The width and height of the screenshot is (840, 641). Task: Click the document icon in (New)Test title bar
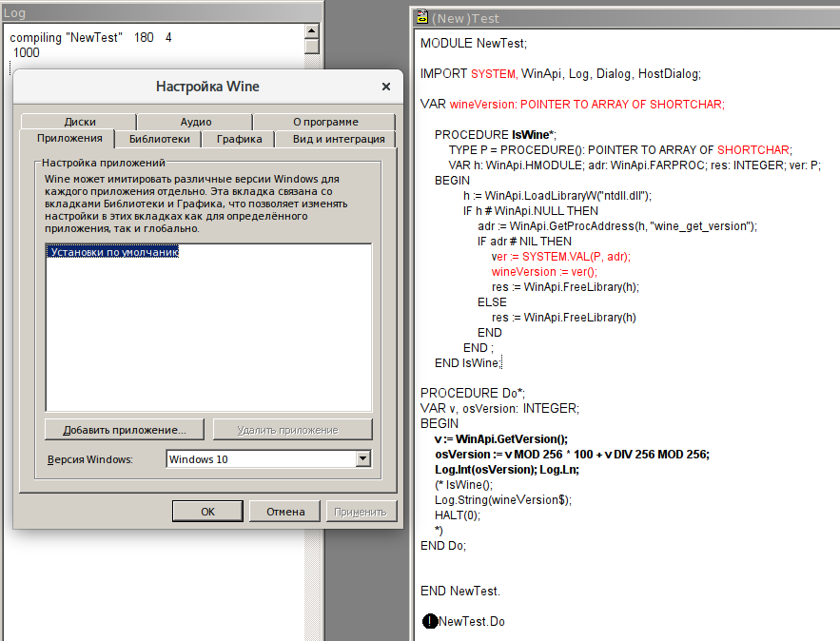pyautogui.click(x=421, y=17)
